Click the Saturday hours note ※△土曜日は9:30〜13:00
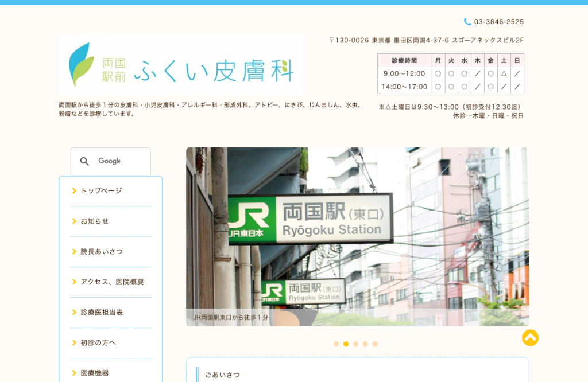Image resolution: width=588 pixels, height=382 pixels. click(x=451, y=107)
